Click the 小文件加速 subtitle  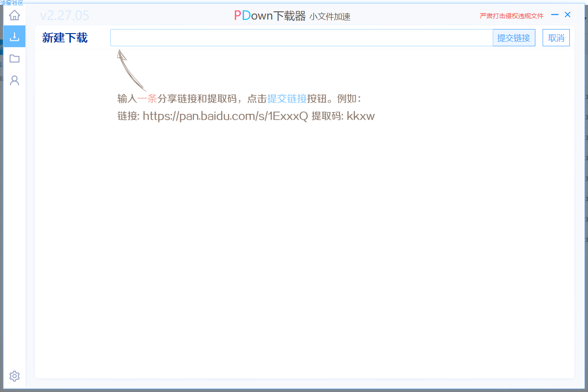(330, 17)
